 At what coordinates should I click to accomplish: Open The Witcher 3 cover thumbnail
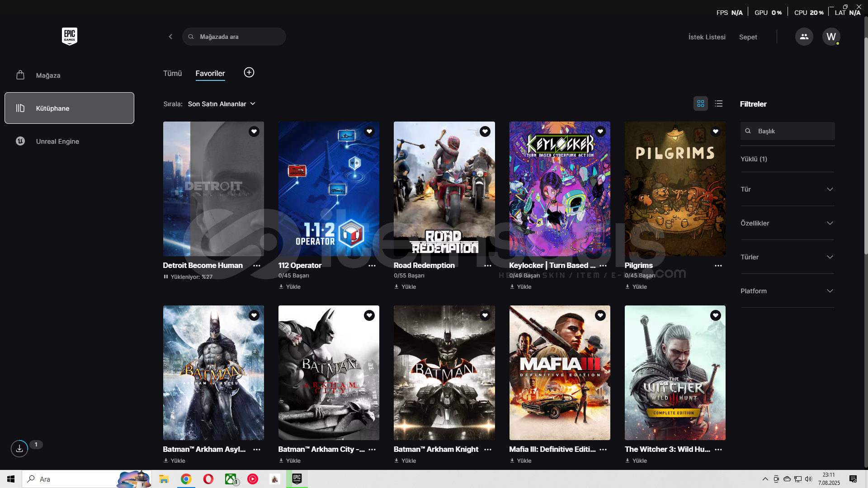point(675,373)
